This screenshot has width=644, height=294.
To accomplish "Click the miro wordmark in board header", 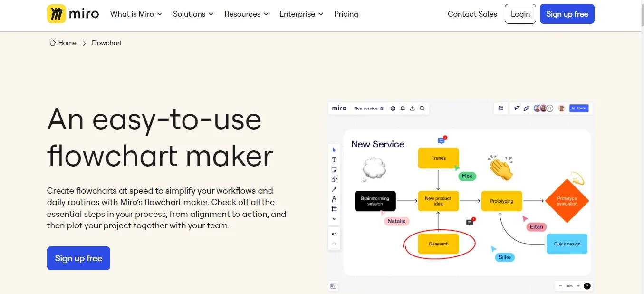I will pyautogui.click(x=339, y=108).
